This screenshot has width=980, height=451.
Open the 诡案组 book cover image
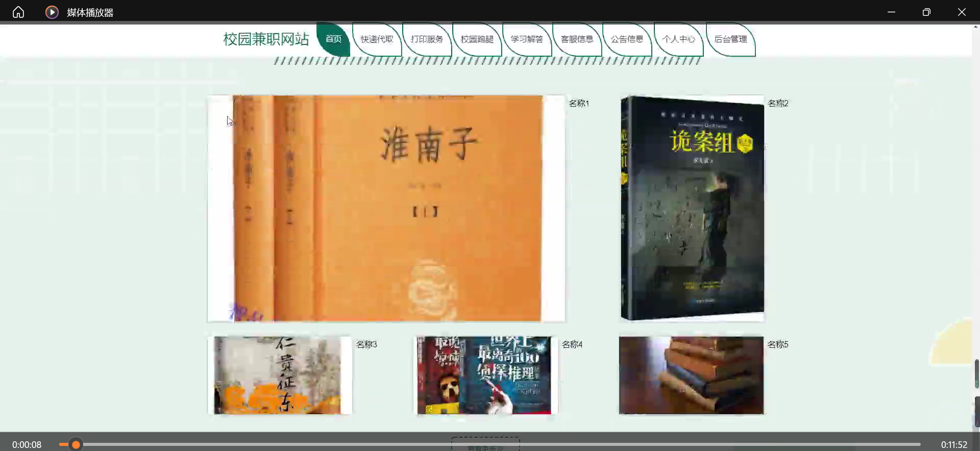coord(692,208)
